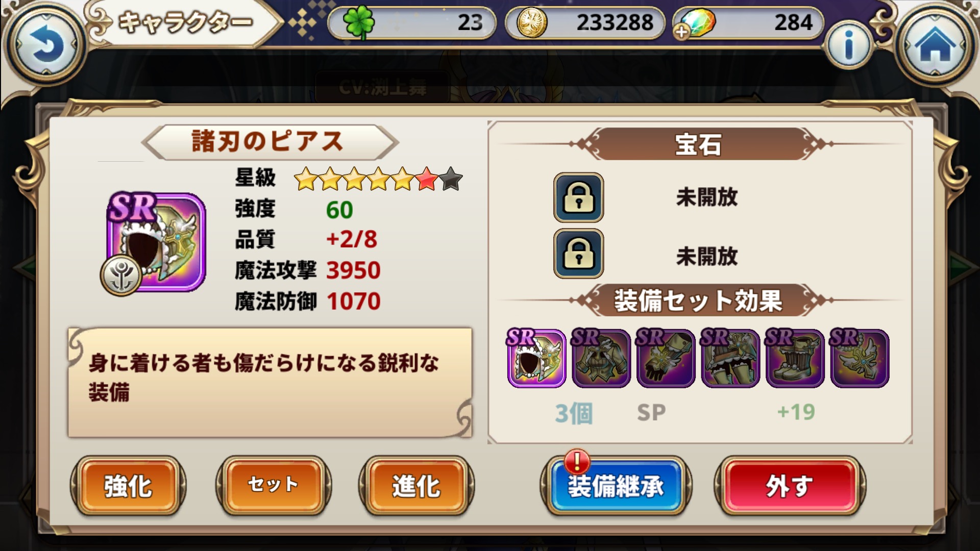980x551 pixels.
Task: Click the red 外す unequip button
Action: [x=790, y=485]
